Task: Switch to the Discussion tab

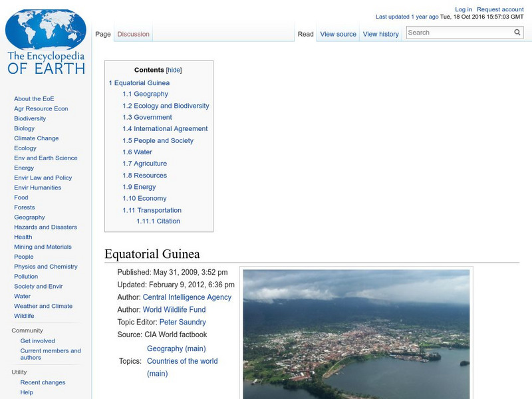Action: click(x=133, y=34)
